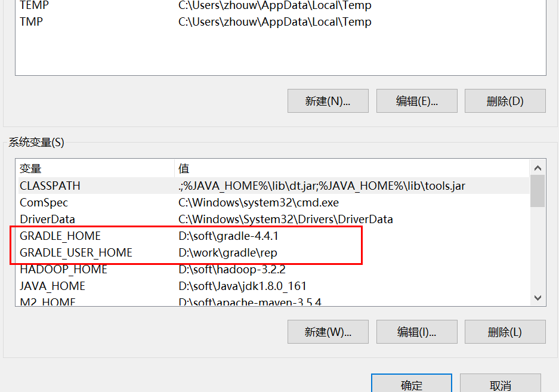Select the JAVA_HOME variable row
The width and height of the screenshot is (559, 392).
[x=274, y=286]
